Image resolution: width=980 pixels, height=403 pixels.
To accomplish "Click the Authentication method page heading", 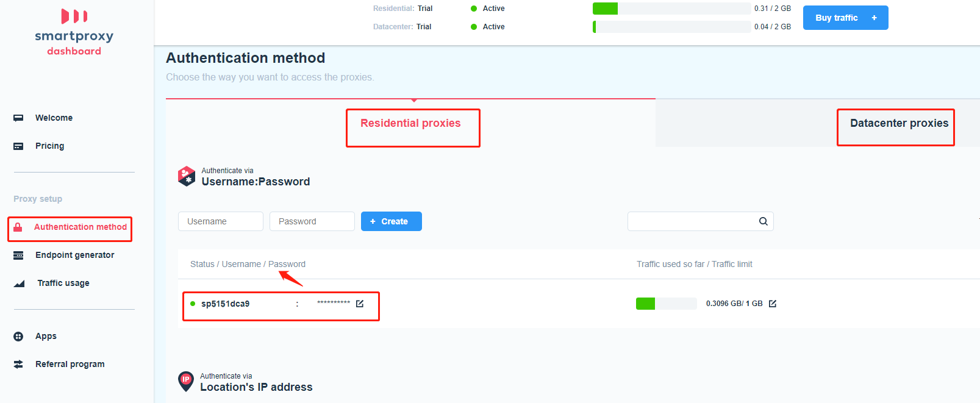I will coord(246,58).
